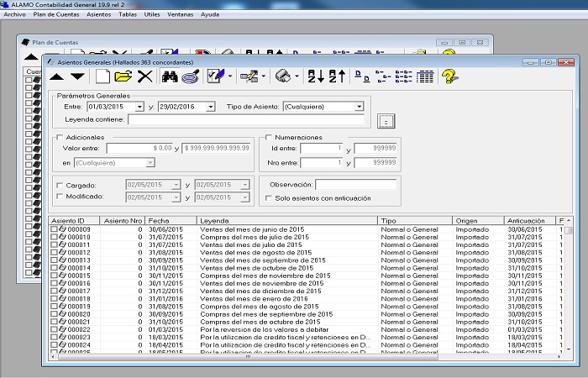Expand arrow beside ruler pencil tools icon
Viewport: 588px width, 378px height.
(x=263, y=76)
